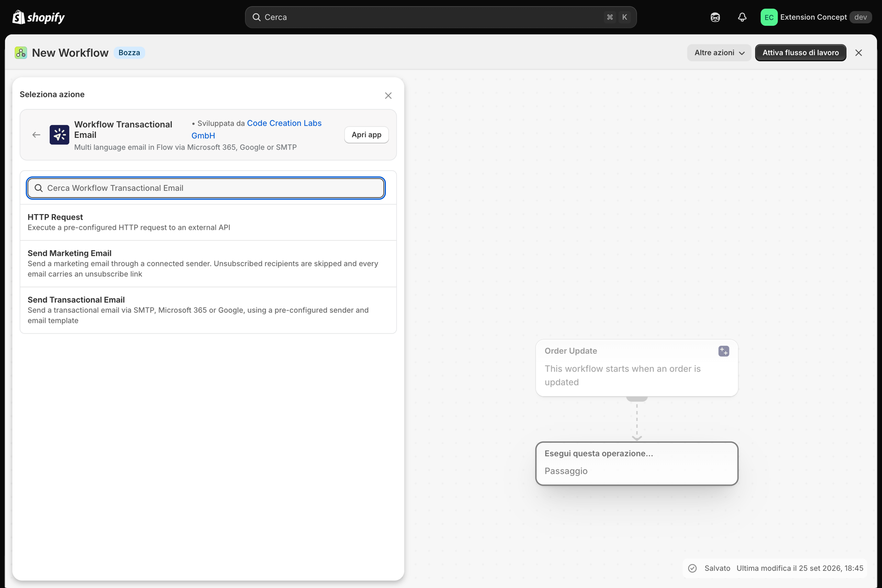882x588 pixels.
Task: Click the Ultima modifica timestamp text
Action: [800, 568]
